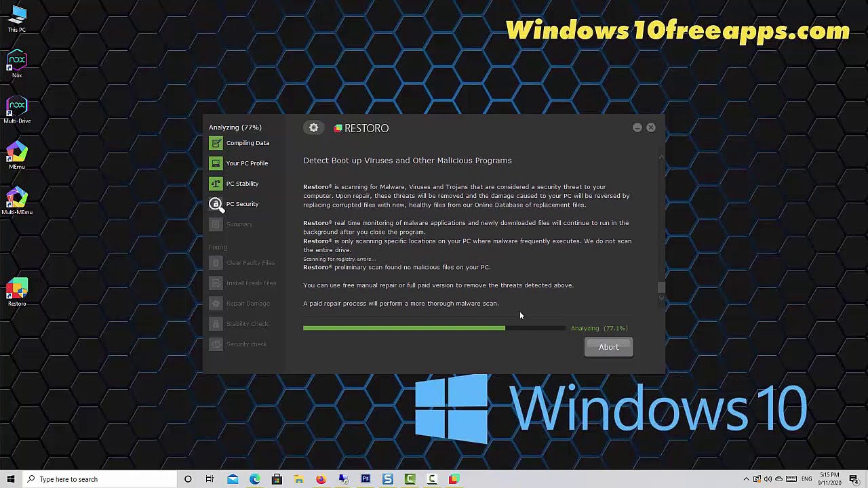Click the taskbar search box
The width and height of the screenshot is (868, 488).
[x=100, y=479]
